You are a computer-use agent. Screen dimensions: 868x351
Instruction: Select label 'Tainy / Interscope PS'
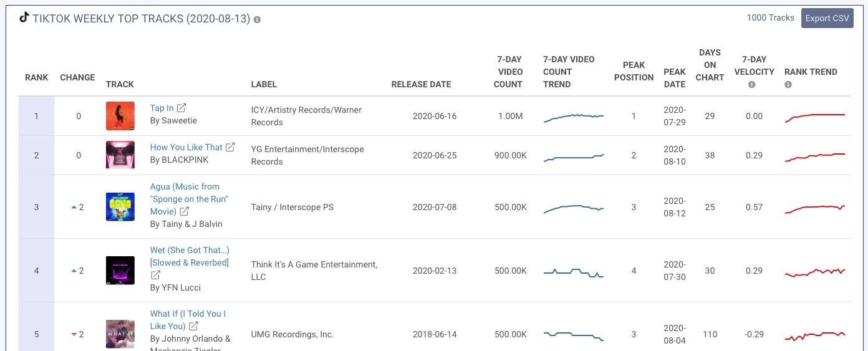(292, 207)
